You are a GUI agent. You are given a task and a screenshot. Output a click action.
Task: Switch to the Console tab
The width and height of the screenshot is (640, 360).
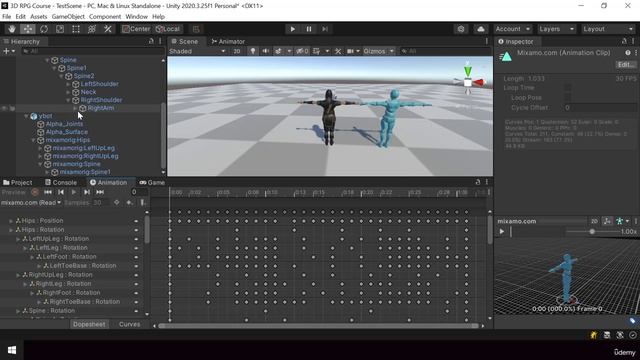[61, 182]
